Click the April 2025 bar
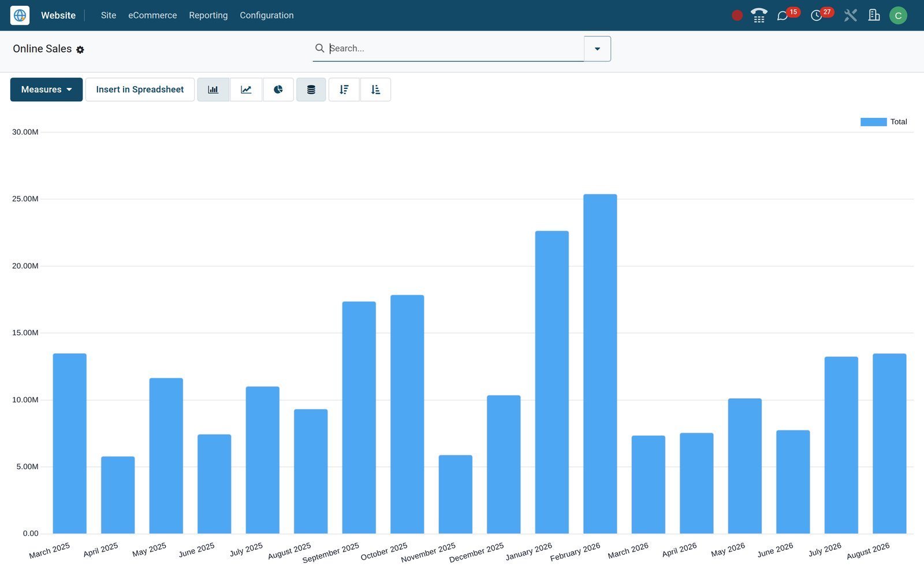924x578 pixels. click(118, 495)
